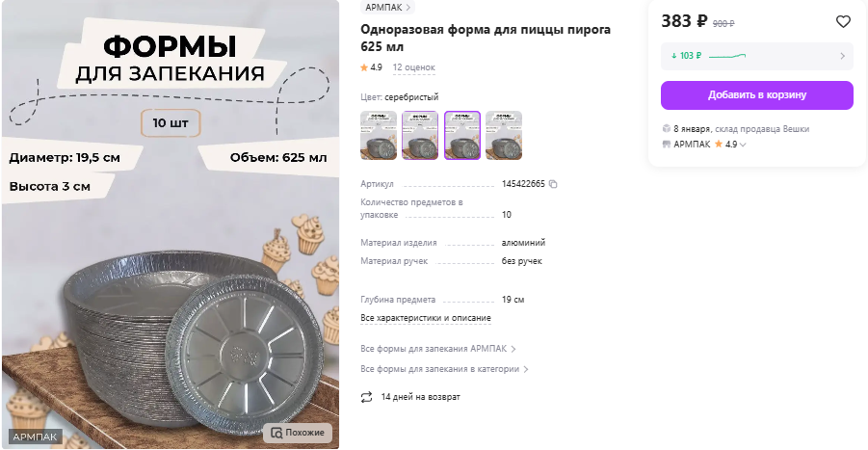868x450 pixels.
Task: Click the return policy arrows icon
Action: click(x=366, y=397)
